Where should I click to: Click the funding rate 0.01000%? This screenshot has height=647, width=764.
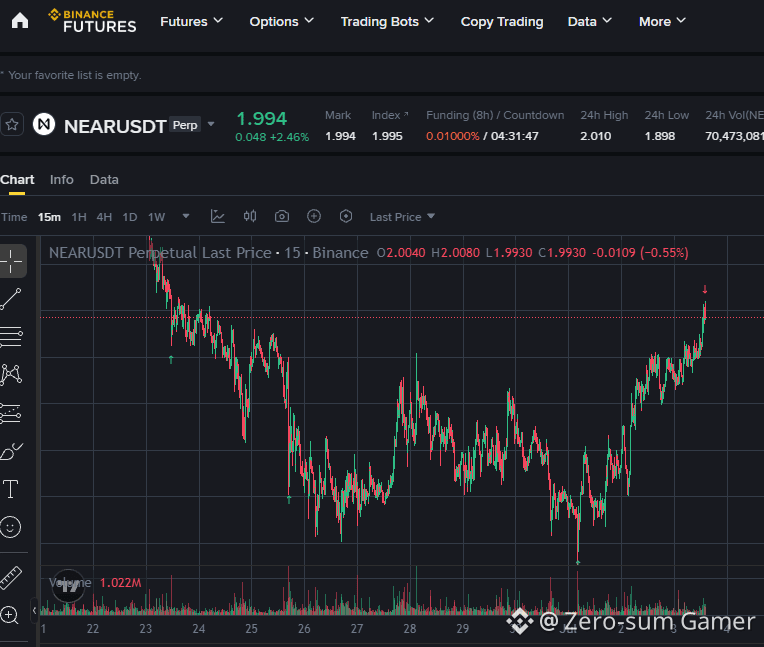(453, 136)
